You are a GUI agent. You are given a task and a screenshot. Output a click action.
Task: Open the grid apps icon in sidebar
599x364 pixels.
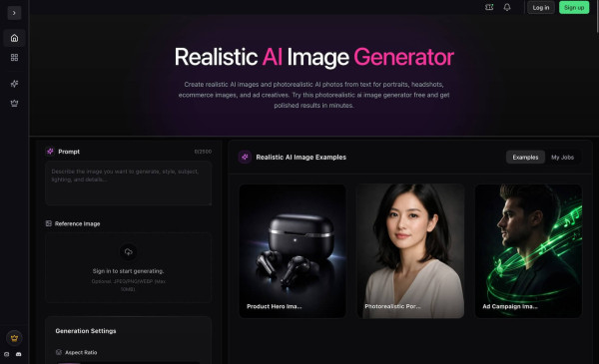click(x=15, y=58)
